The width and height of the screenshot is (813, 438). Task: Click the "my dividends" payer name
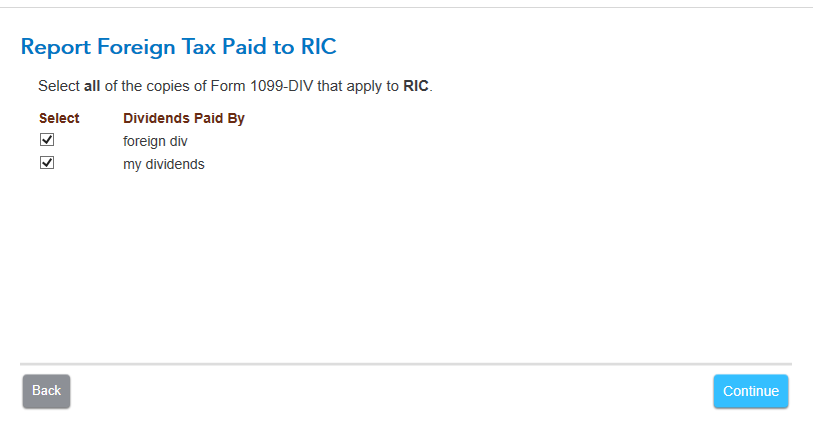coord(163,164)
